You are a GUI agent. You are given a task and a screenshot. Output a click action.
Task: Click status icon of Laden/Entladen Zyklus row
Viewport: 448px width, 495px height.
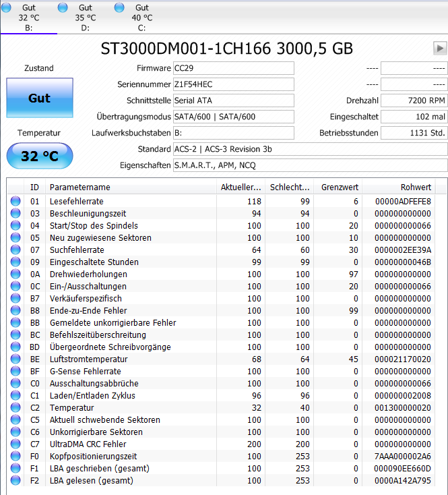click(x=15, y=395)
